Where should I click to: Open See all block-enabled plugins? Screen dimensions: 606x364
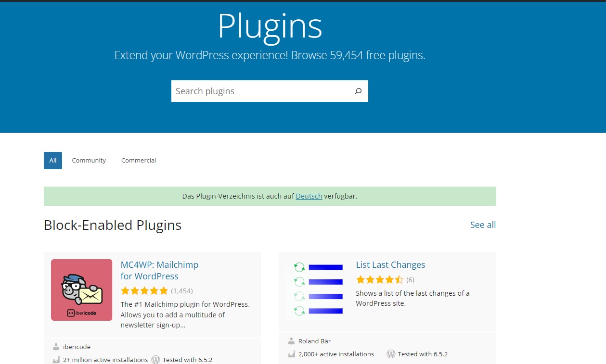click(483, 225)
